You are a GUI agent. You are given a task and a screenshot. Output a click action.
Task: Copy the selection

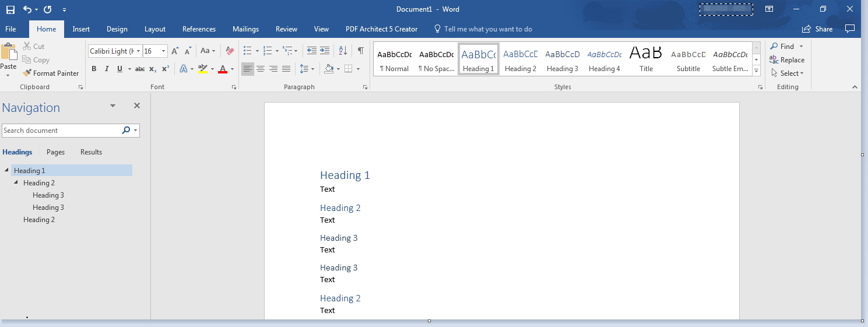coord(36,60)
